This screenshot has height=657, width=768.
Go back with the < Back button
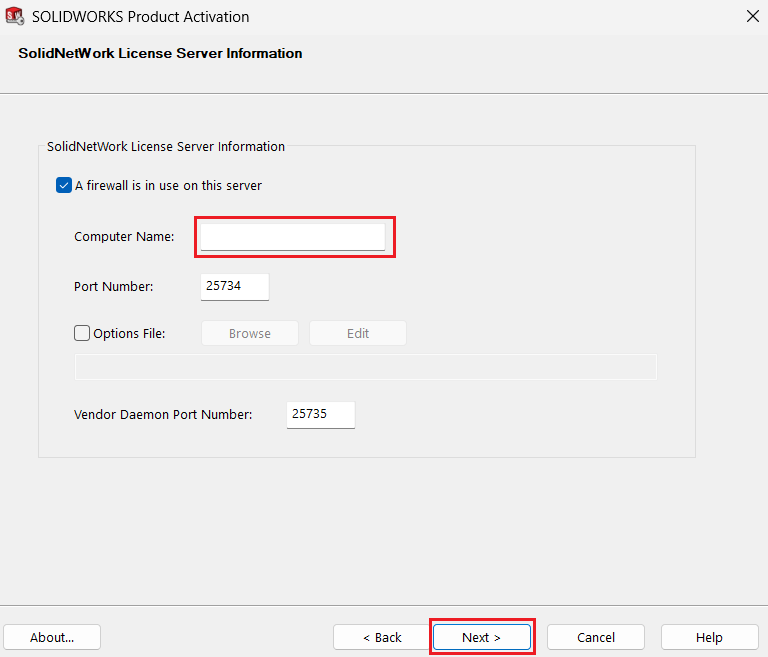pyautogui.click(x=382, y=637)
